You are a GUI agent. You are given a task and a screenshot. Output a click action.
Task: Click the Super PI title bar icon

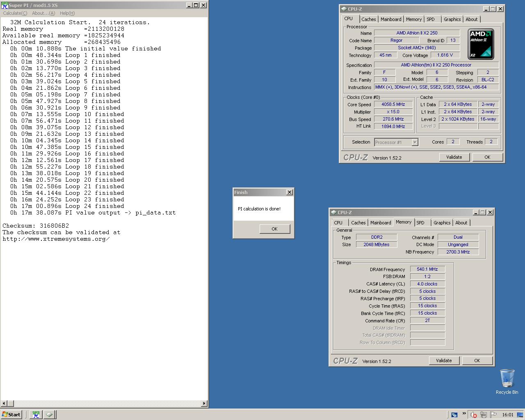(x=5, y=5)
